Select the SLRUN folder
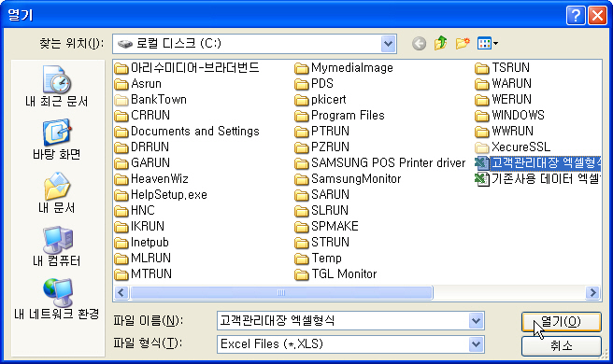Image resolution: width=613 pixels, height=364 pixels. point(321,211)
